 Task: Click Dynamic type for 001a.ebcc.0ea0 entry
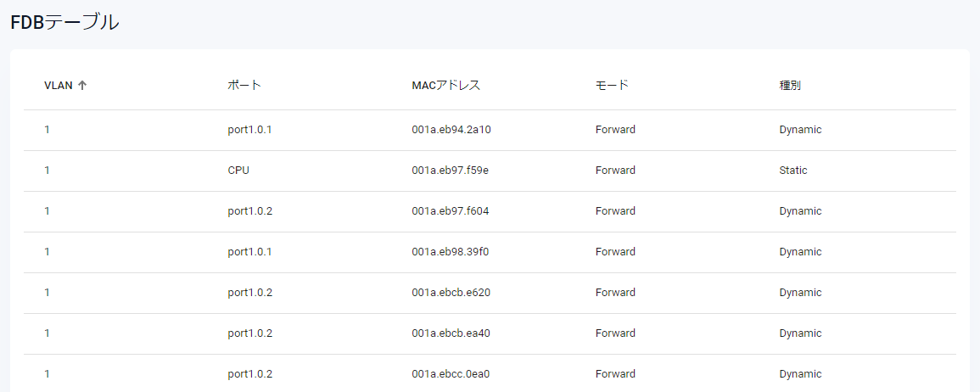point(800,374)
